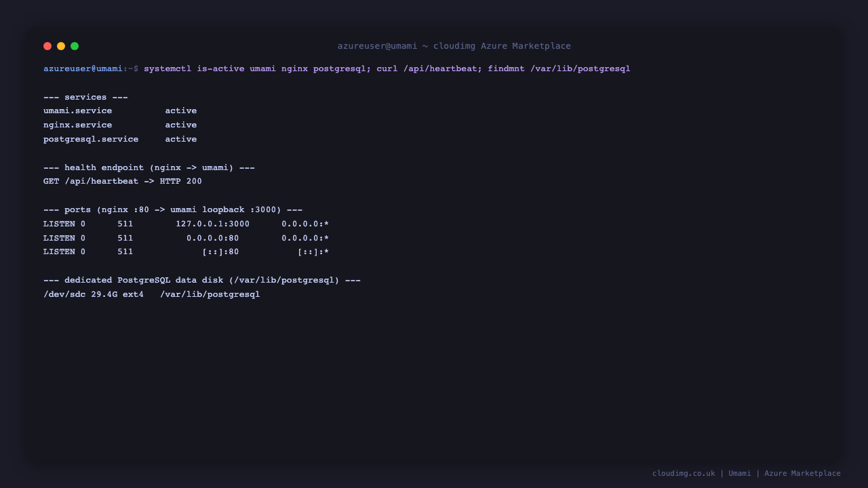Screen dimensions: 868x488
Task: Click the cloudimg.co.uk footer text
Action: click(x=684, y=473)
